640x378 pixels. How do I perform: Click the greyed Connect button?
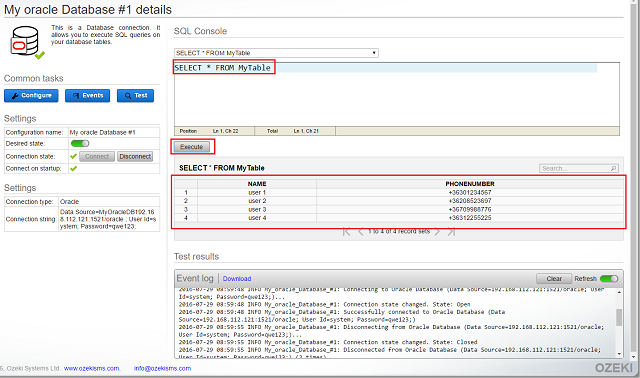(97, 156)
